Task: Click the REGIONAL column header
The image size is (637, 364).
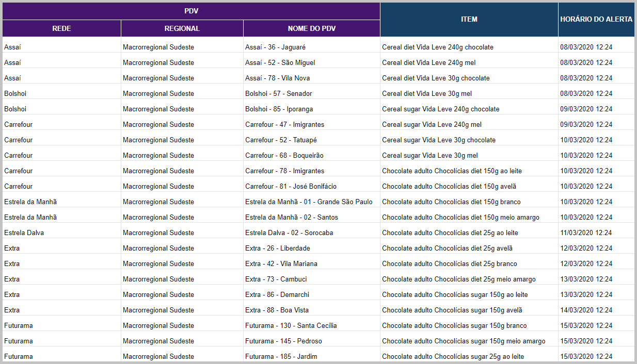Action: [182, 28]
